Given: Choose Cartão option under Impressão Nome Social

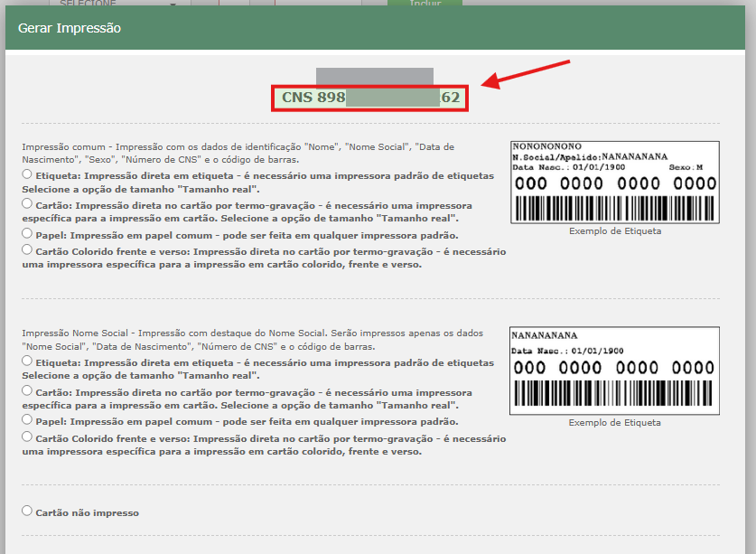Looking at the screenshot, I should click(27, 390).
